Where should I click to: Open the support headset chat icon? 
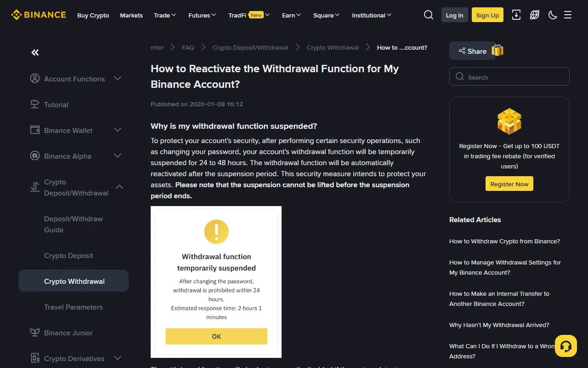point(566,346)
